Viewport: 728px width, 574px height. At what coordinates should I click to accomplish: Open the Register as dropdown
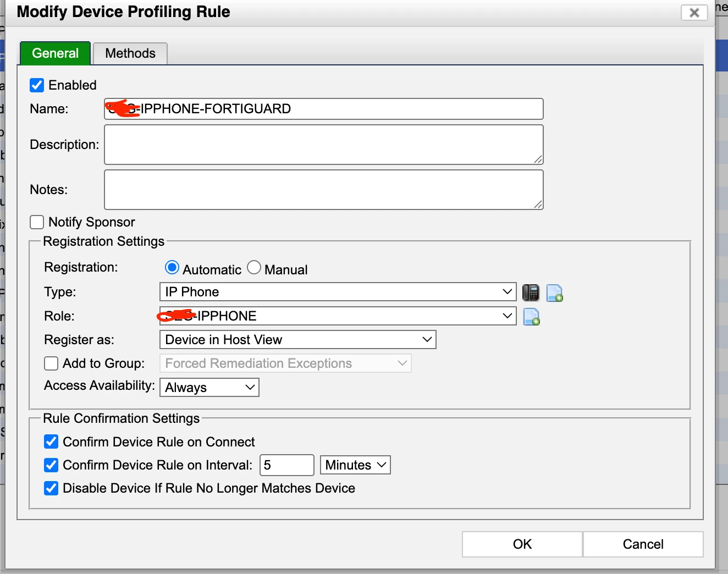(x=297, y=340)
